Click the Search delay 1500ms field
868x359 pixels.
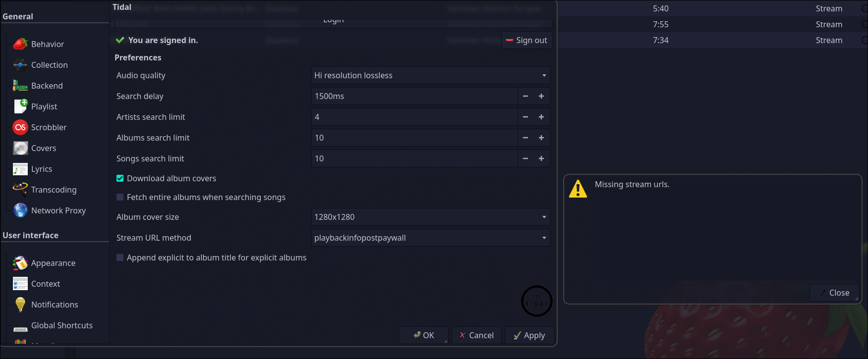pos(415,96)
